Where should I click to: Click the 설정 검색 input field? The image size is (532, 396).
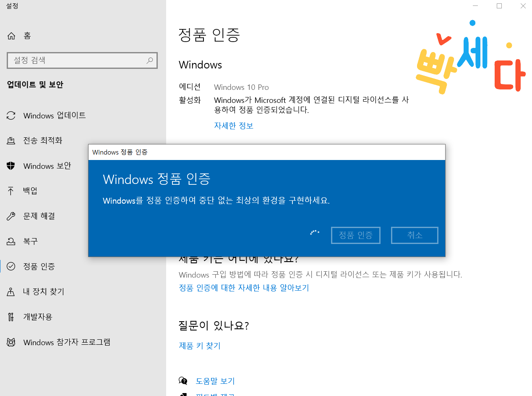tap(82, 60)
